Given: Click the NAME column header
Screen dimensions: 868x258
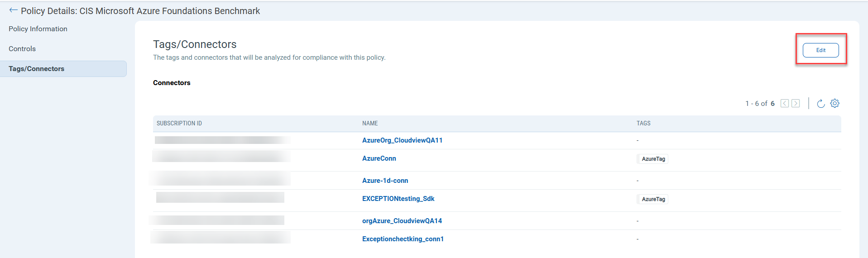Looking at the screenshot, I should tap(370, 123).
